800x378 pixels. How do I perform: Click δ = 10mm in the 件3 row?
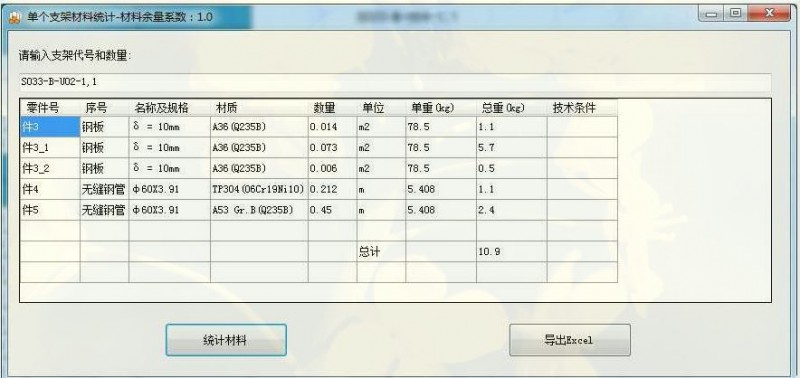[x=169, y=127]
